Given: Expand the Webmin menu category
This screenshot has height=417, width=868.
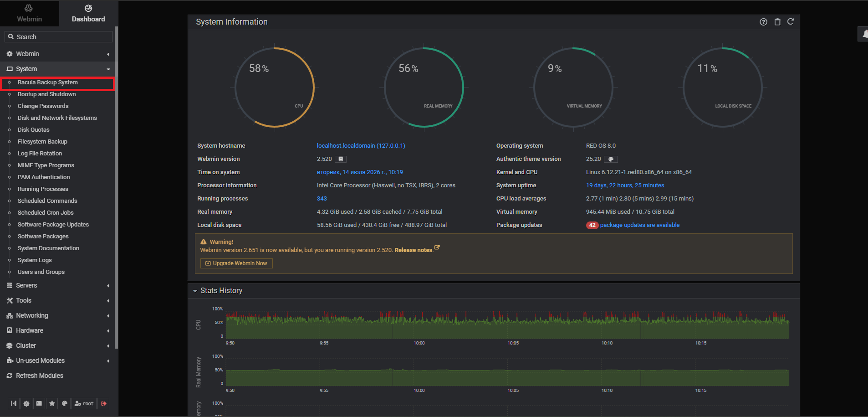Looking at the screenshot, I should 57,54.
